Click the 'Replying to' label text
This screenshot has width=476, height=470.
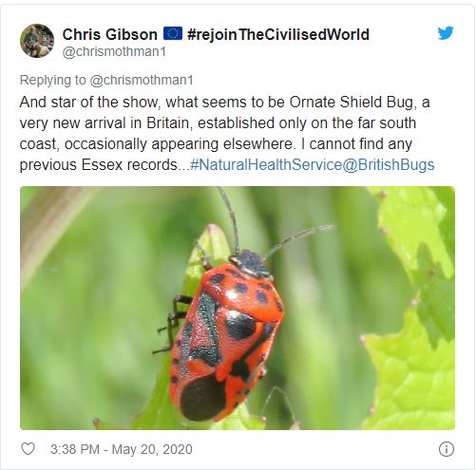click(52, 80)
